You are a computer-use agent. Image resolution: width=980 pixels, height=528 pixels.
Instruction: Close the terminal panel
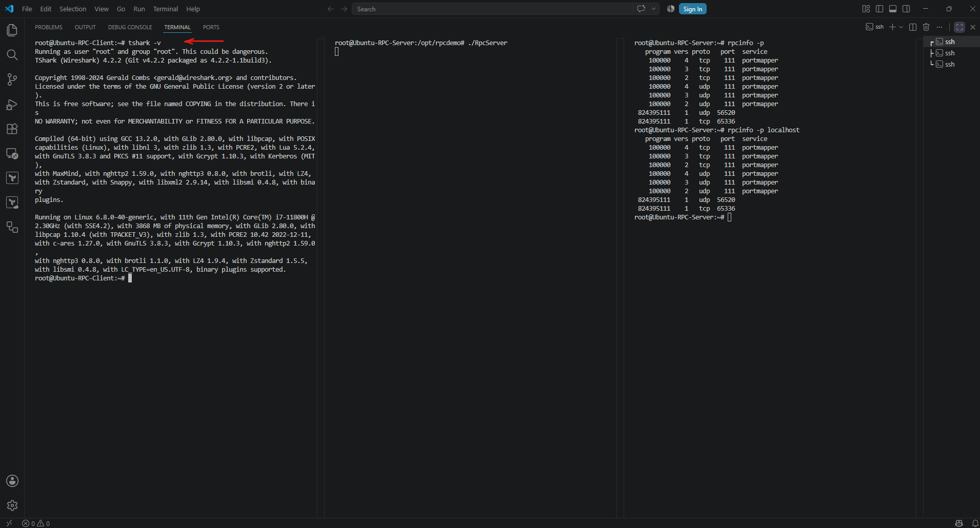click(973, 27)
